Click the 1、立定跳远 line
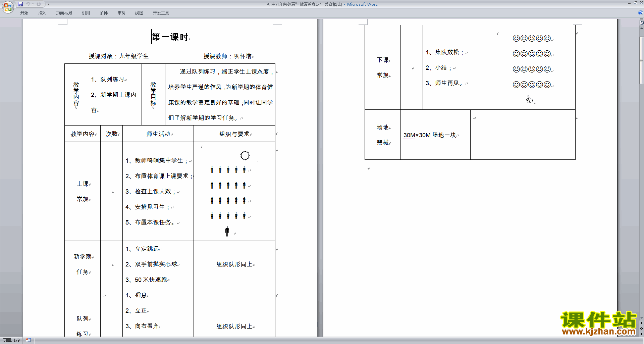The image size is (644, 344). click(142, 249)
